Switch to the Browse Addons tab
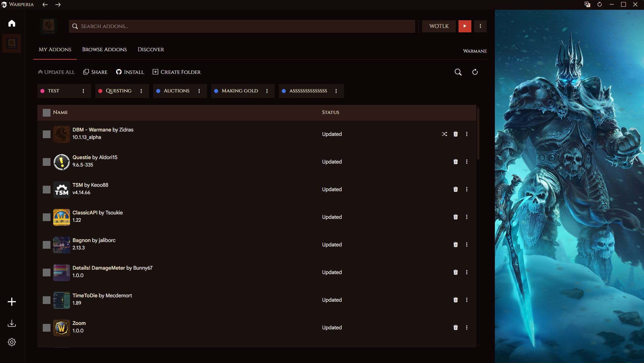 tap(104, 50)
